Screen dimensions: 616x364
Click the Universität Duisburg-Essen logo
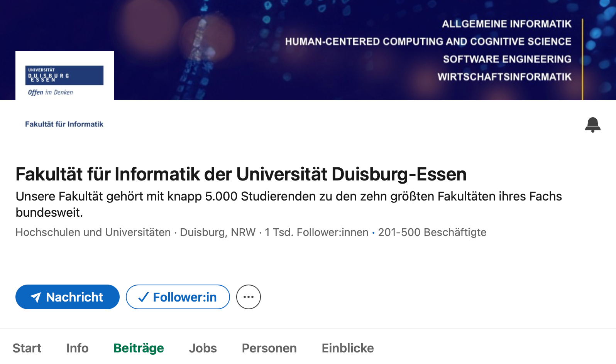[65, 80]
